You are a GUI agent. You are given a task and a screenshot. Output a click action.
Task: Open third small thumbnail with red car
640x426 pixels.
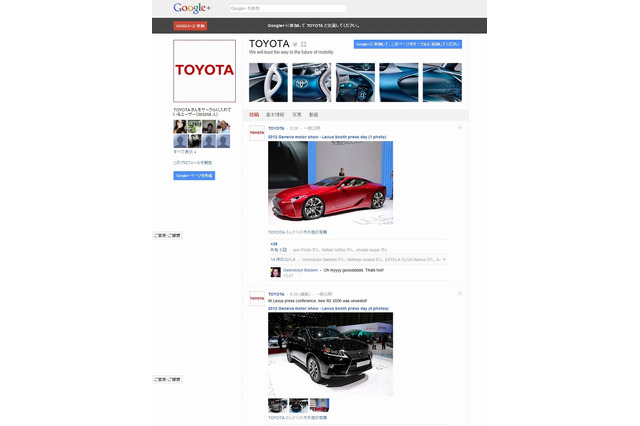click(319, 406)
